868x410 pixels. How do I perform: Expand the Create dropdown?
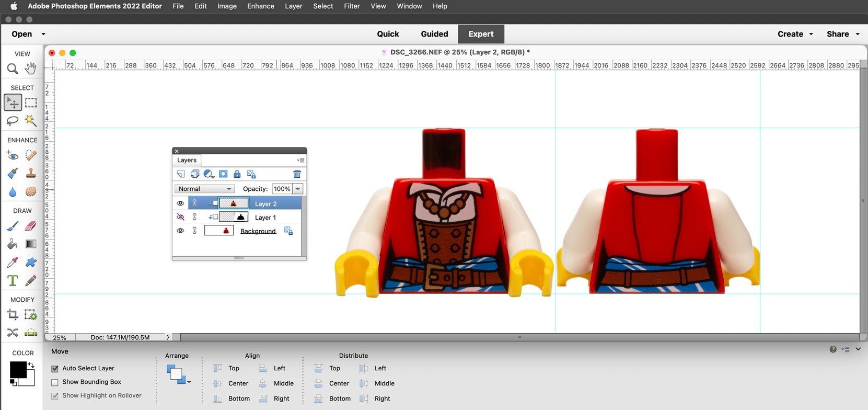811,34
